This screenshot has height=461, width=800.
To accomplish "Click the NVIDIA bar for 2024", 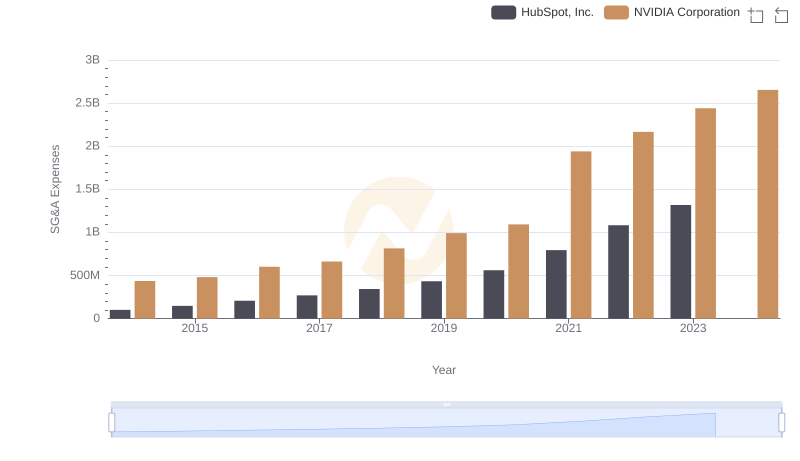I will [768, 204].
